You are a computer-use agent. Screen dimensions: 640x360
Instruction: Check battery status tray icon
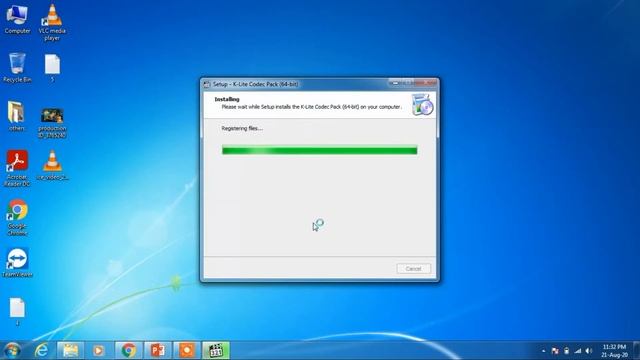click(x=566, y=351)
